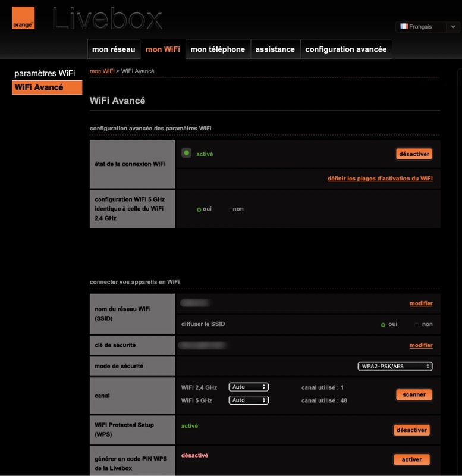Open 'définir les plages d'activation du WiFi' link
Viewport: 462px width, 476px height.
[x=380, y=178]
